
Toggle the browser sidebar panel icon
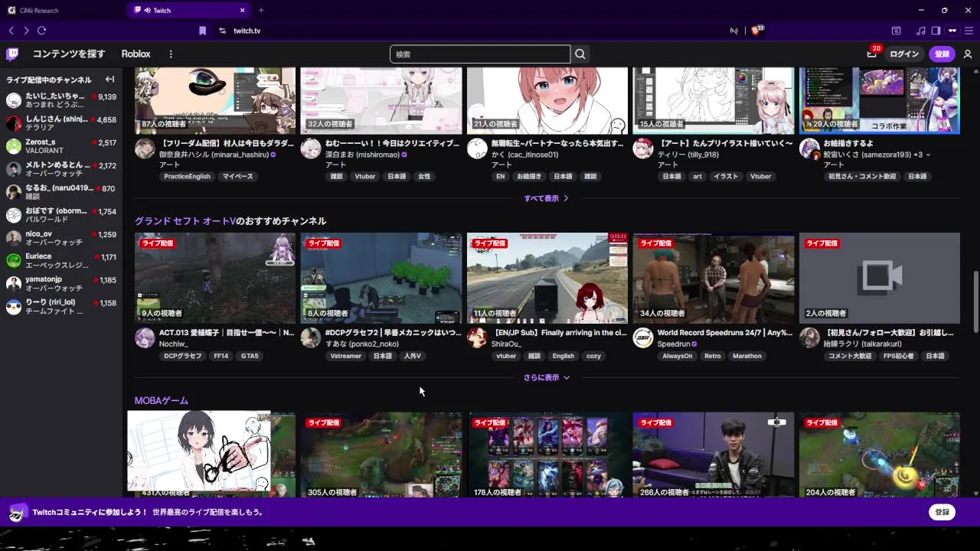[x=936, y=31]
